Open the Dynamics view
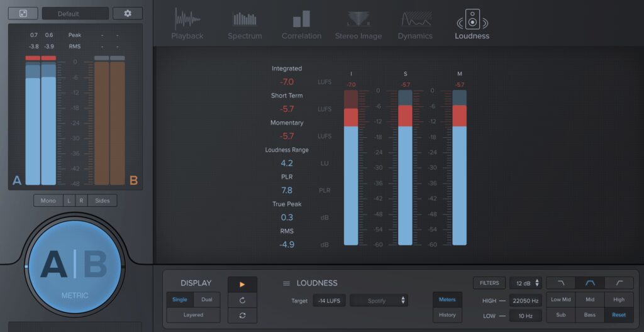 pos(415,25)
